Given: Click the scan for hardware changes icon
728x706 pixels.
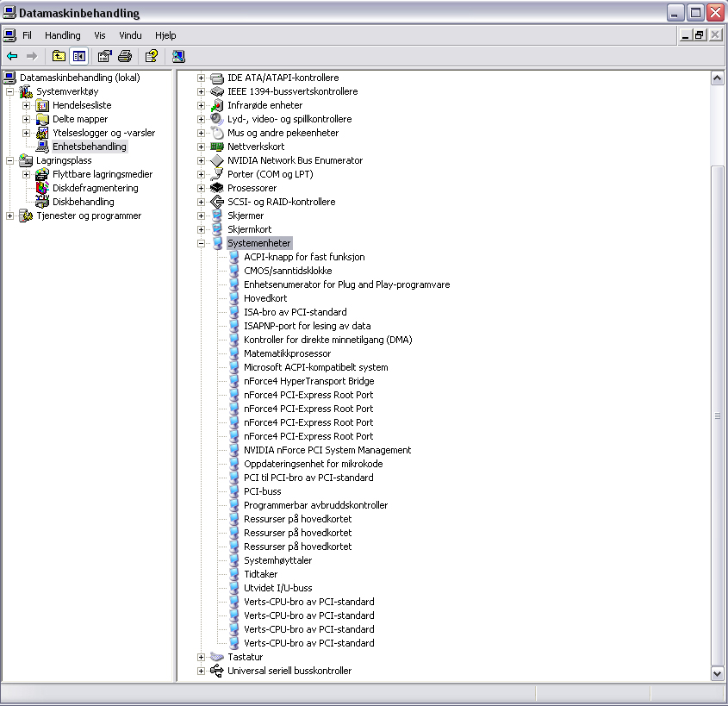Looking at the screenshot, I should [x=178, y=56].
